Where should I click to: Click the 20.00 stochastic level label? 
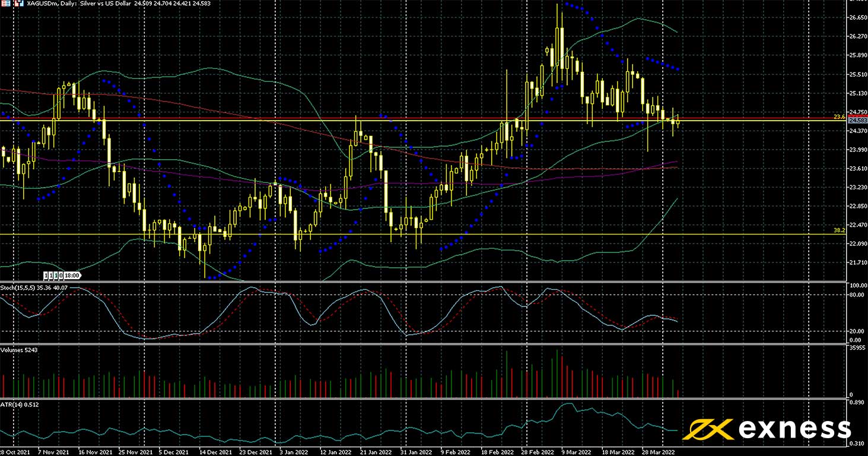point(856,331)
